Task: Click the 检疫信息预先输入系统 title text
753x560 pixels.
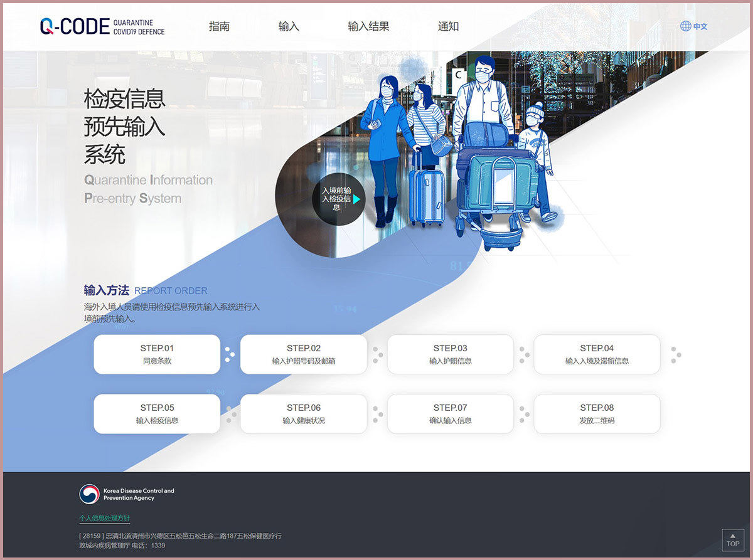Action: (125, 126)
